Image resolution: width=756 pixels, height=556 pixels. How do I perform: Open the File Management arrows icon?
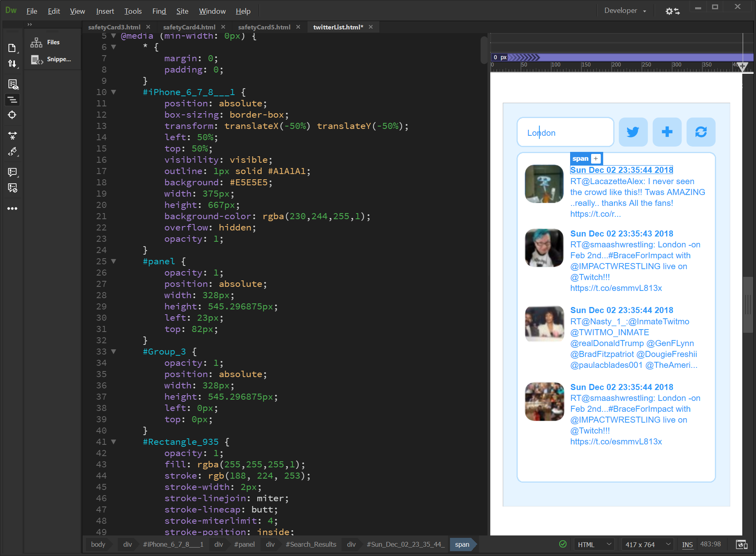click(x=12, y=64)
